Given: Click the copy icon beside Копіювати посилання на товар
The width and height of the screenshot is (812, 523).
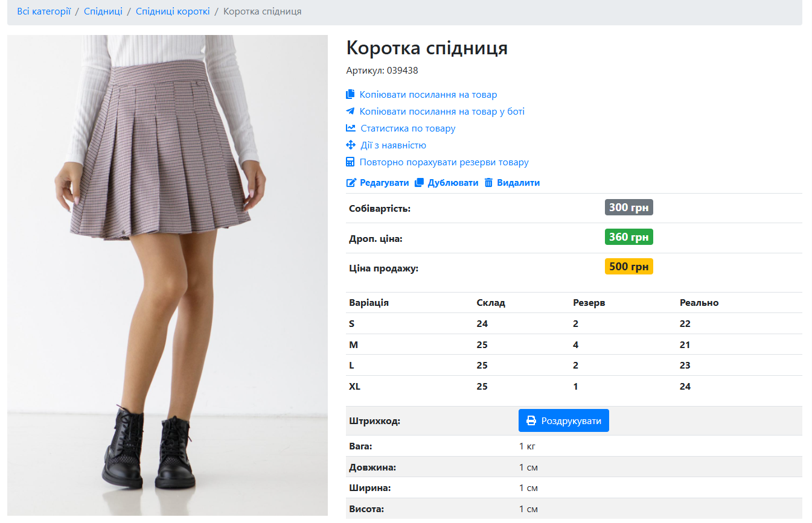Looking at the screenshot, I should coord(350,94).
